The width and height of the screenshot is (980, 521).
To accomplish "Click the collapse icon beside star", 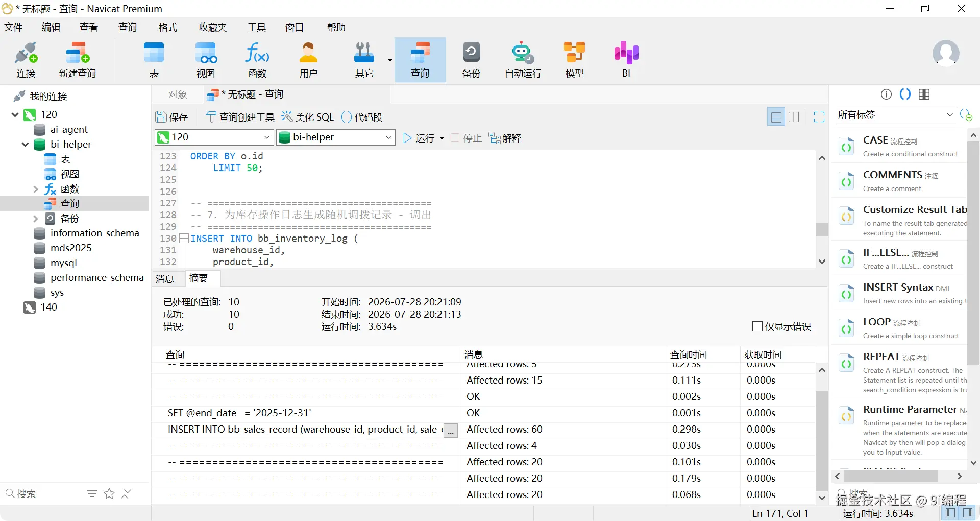I will coord(126,493).
